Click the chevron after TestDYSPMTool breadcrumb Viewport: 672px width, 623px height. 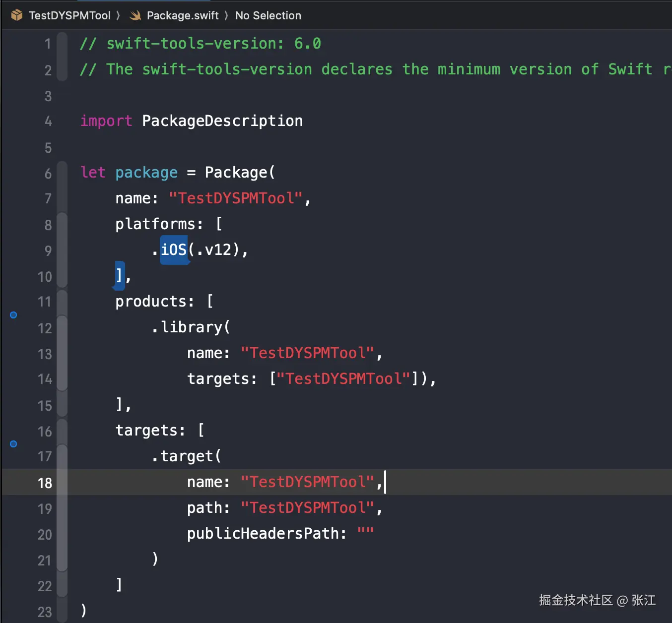[x=118, y=16]
